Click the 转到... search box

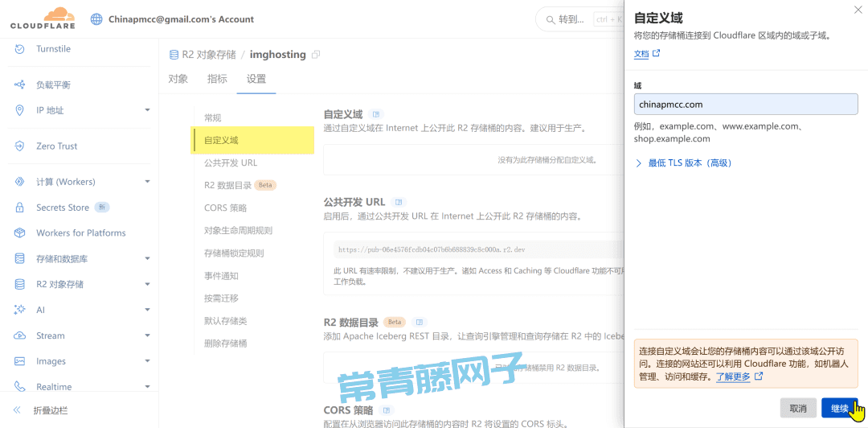tap(579, 20)
